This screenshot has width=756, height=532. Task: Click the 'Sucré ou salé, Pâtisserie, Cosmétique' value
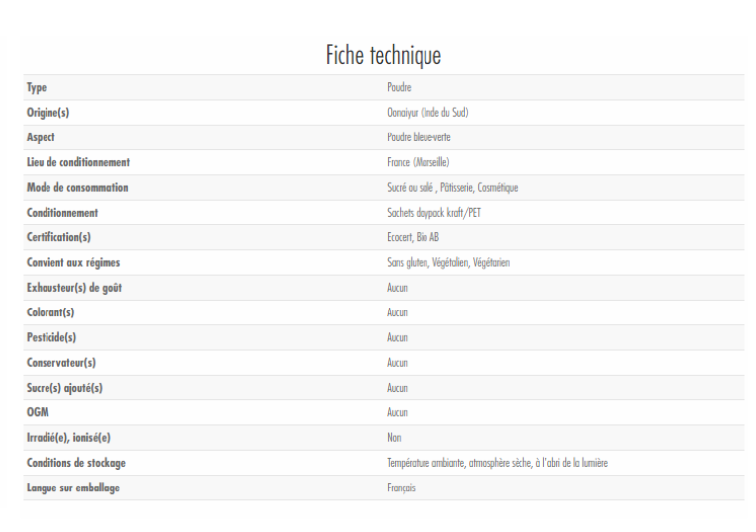coord(452,188)
